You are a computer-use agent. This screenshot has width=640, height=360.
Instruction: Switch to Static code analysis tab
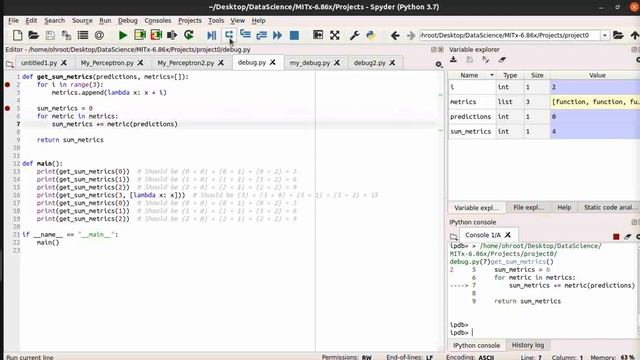(x=609, y=207)
